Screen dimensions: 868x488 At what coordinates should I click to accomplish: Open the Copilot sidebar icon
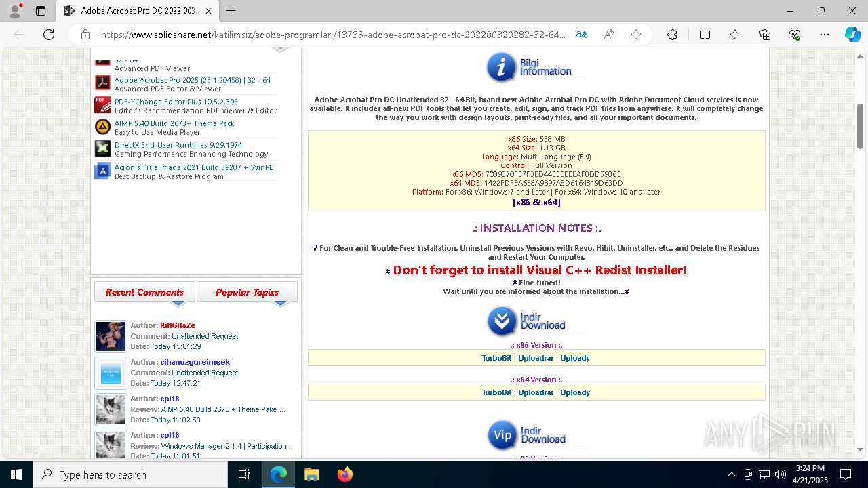(852, 35)
